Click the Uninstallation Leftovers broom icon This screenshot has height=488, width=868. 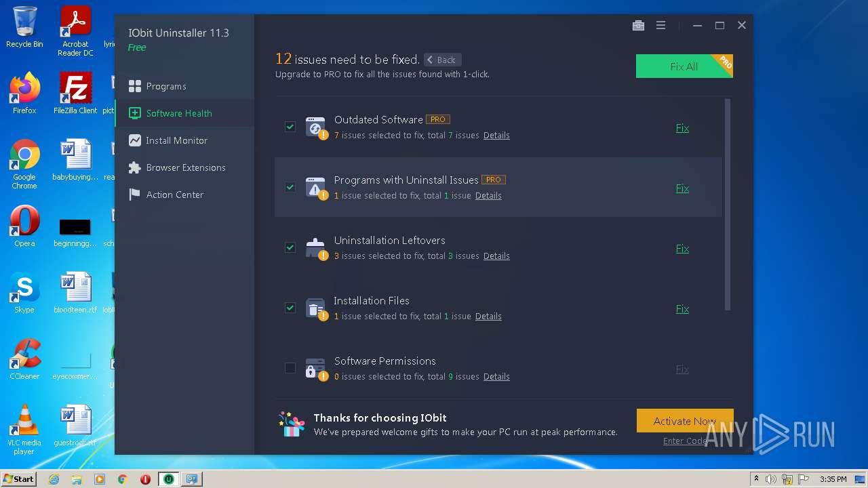[316, 248]
